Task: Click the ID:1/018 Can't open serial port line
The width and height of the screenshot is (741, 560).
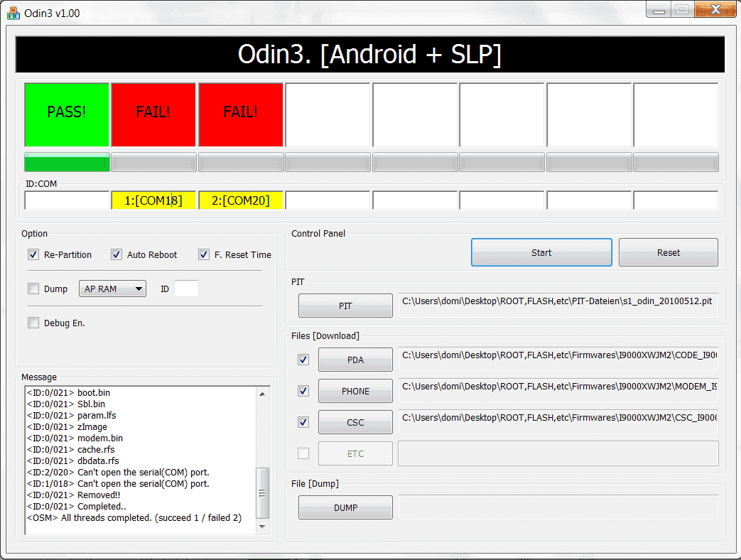Action: pos(118,483)
